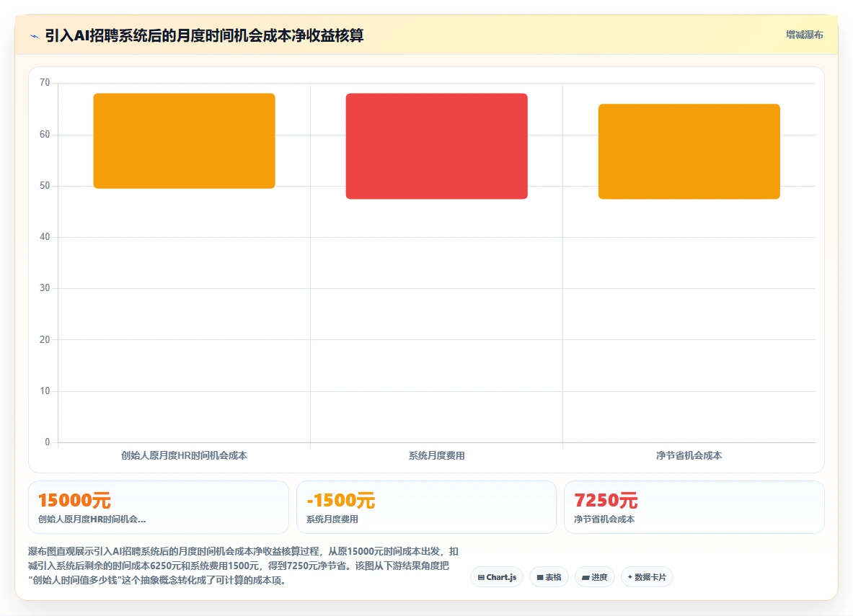Click the Chart.js tag pill
853x616 pixels.
coord(497,577)
